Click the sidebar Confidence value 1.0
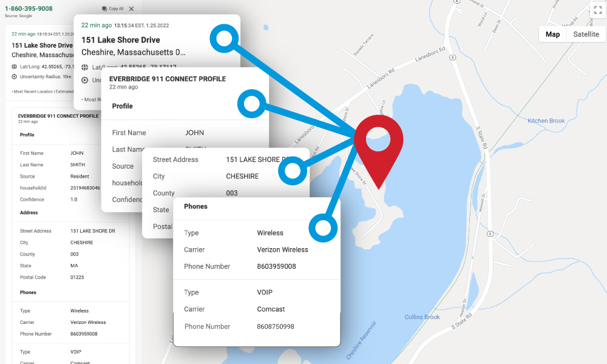The image size is (607, 364). point(74,200)
